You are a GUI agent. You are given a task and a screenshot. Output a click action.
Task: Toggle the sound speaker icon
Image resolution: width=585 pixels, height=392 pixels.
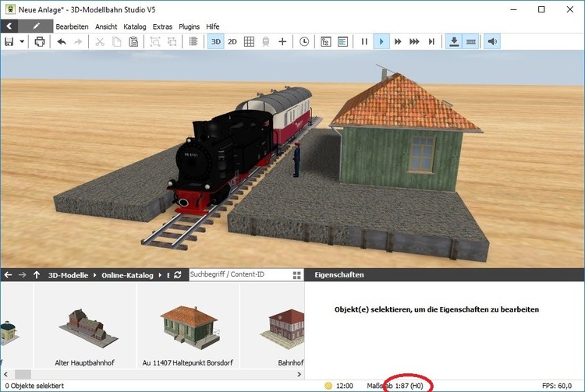[491, 41]
